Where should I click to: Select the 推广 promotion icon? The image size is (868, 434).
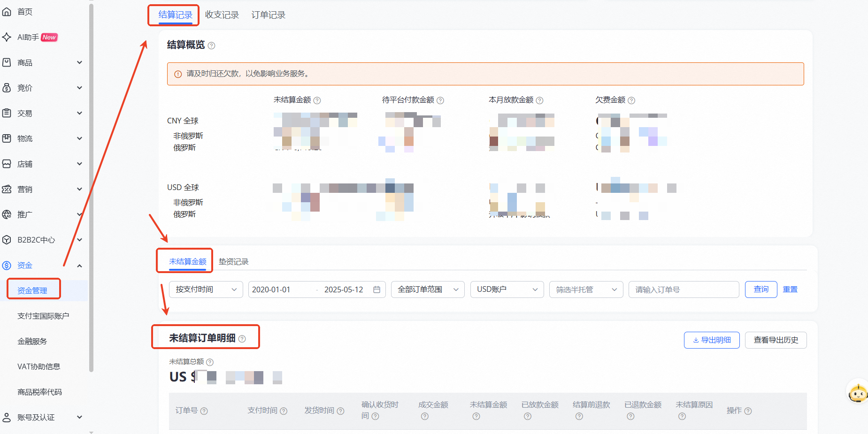[7, 214]
